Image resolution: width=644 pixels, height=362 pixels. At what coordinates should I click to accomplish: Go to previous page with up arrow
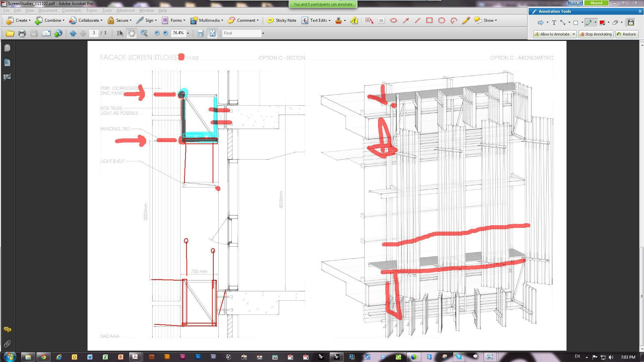(73, 33)
